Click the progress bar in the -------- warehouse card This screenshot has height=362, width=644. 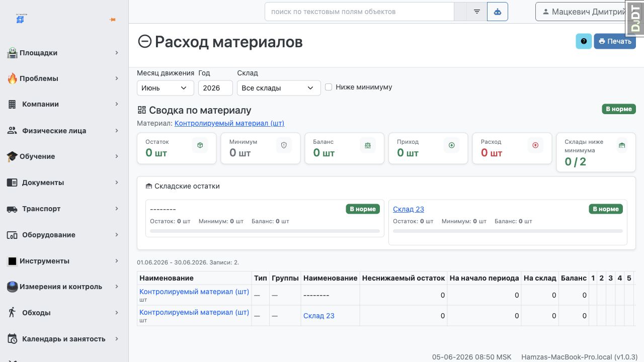265,231
